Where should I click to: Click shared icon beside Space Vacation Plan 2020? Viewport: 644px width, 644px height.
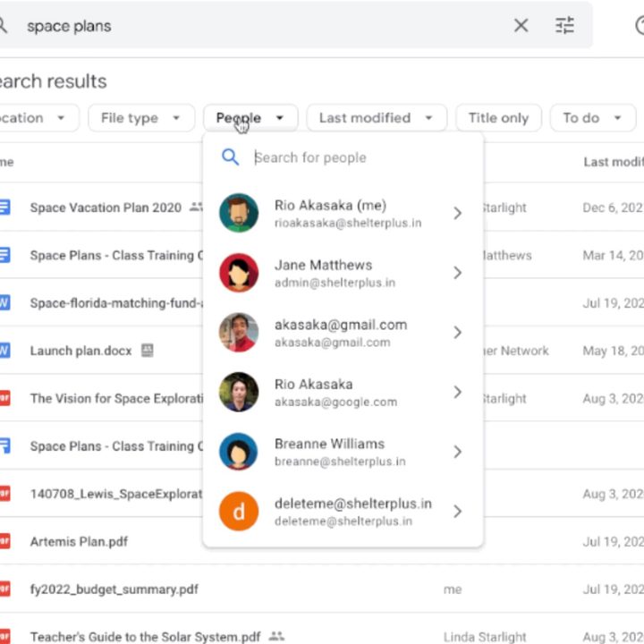click(x=196, y=207)
